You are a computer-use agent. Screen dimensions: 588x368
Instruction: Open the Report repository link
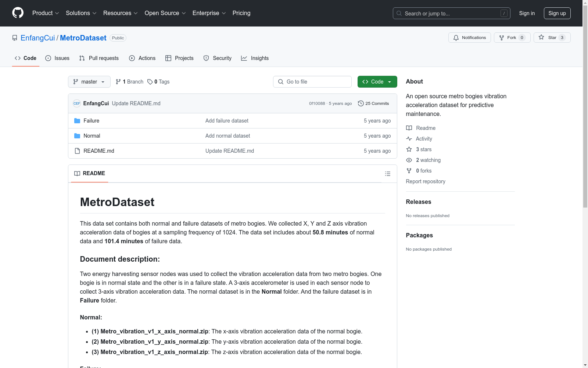coord(425,181)
